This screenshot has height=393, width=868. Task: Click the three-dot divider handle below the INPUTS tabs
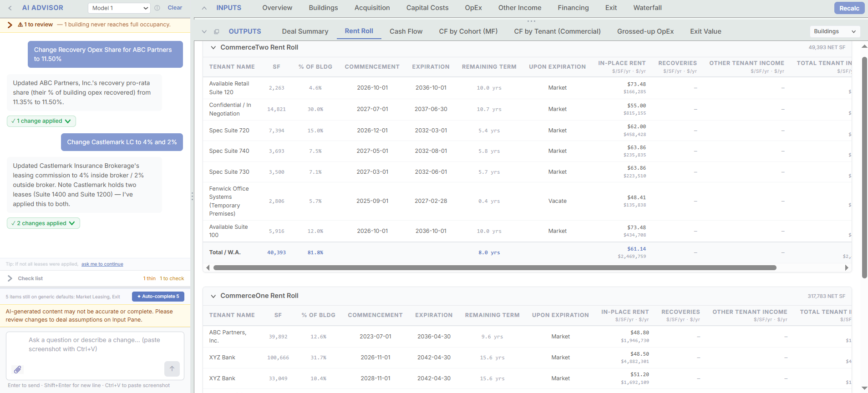tap(531, 21)
